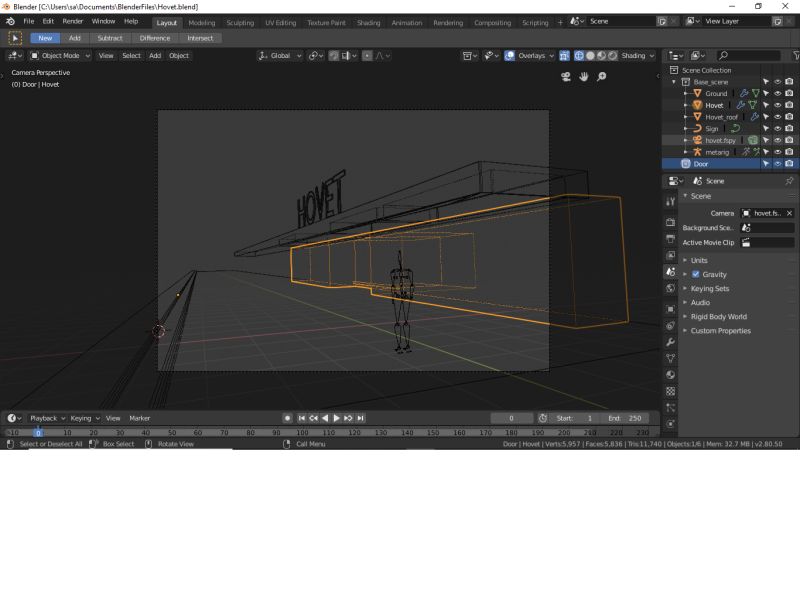
Task: Open the Render menu in the top bar
Action: click(x=71, y=20)
